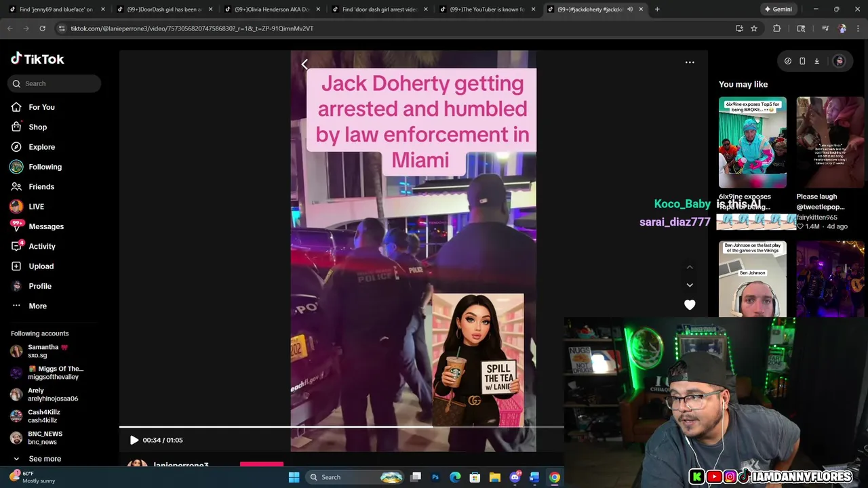Viewport: 868px width, 488px height.
Task: Play the paused TikTok video
Action: point(134,440)
